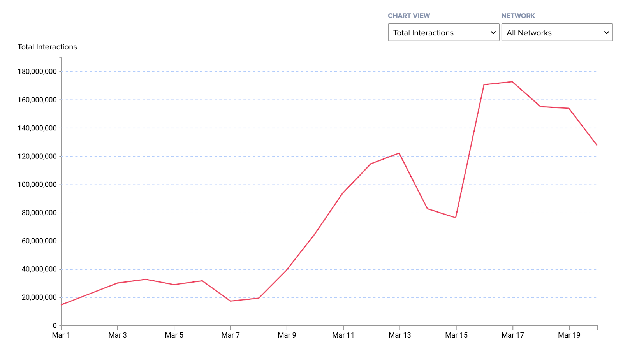
Task: Click the line's low point at Mar 7
Action: [x=231, y=301]
